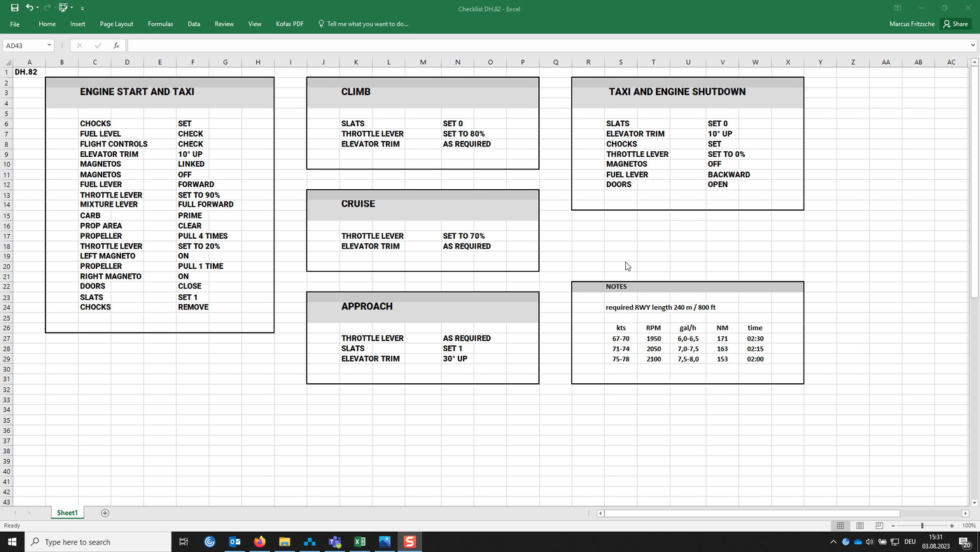Image resolution: width=980 pixels, height=552 pixels.
Task: Select the cell showing 02:30
Action: tap(755, 339)
